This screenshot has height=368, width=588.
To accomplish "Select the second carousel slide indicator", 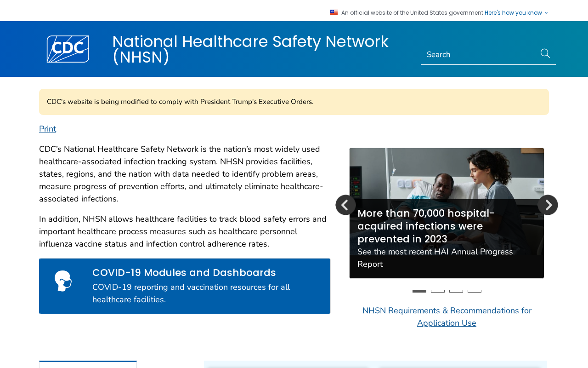I will click(x=438, y=291).
